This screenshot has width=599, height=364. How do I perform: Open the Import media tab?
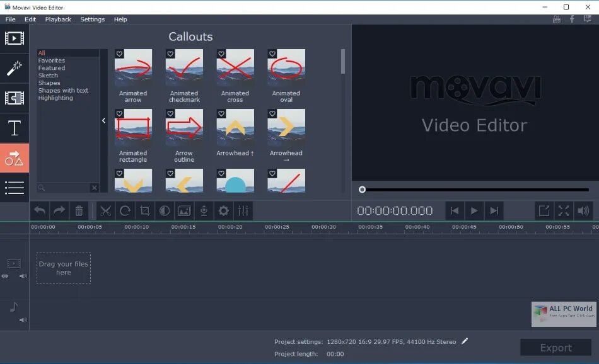click(14, 38)
